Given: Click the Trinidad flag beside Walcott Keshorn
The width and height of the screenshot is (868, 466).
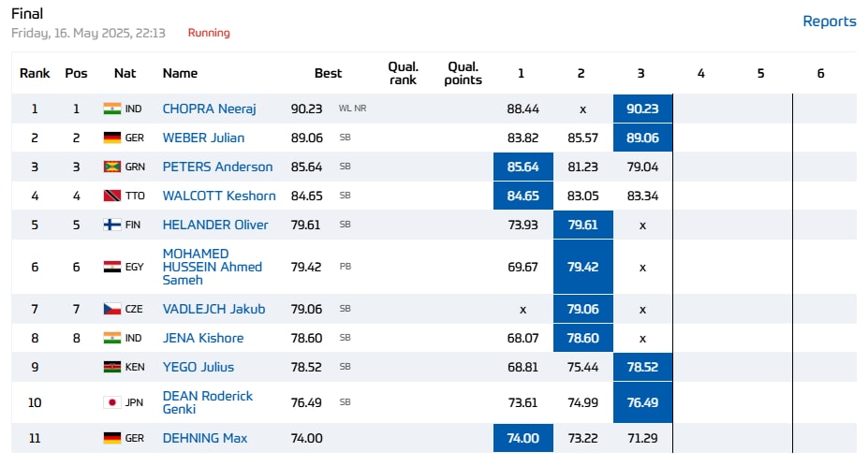Looking at the screenshot, I should tap(111, 196).
